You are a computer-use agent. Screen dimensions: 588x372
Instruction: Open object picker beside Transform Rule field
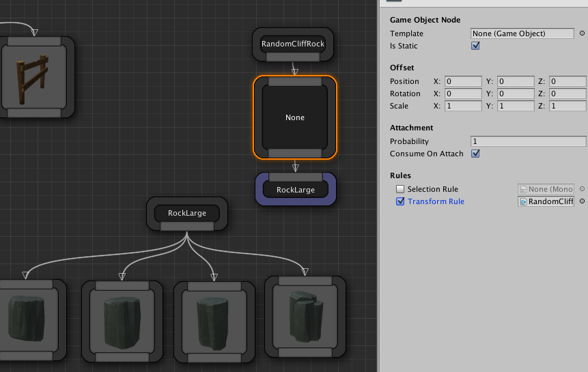click(x=582, y=201)
